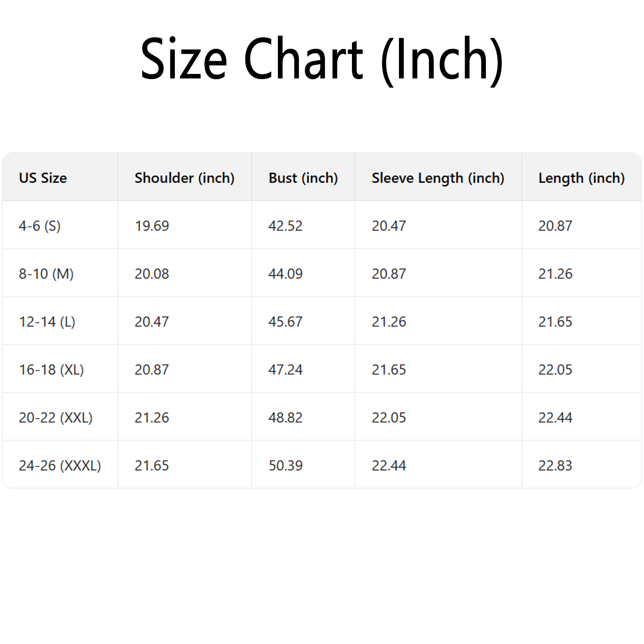Click the 8-10 (M) size row label
The width and height of the screenshot is (644, 644).
click(x=46, y=274)
